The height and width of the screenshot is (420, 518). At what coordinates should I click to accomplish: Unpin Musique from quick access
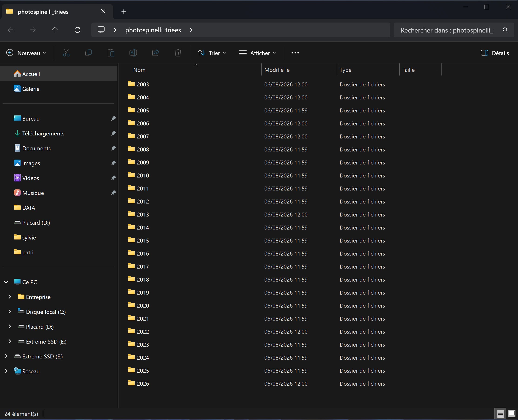coord(113,193)
